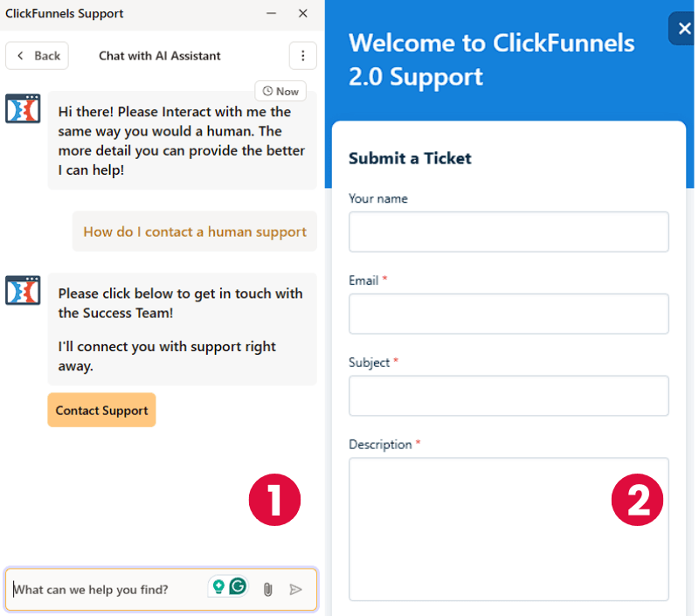699x616 pixels.
Task: Click the Your name input field
Action: coord(509,232)
